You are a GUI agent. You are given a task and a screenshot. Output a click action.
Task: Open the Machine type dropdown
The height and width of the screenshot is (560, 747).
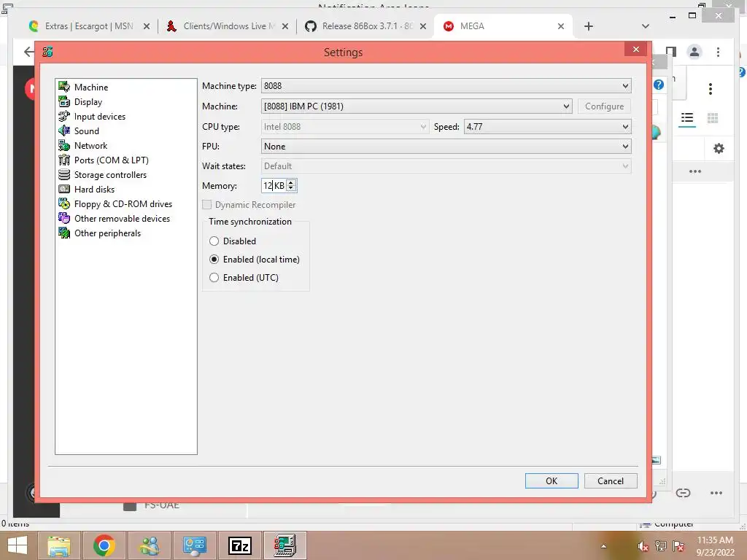click(x=446, y=86)
